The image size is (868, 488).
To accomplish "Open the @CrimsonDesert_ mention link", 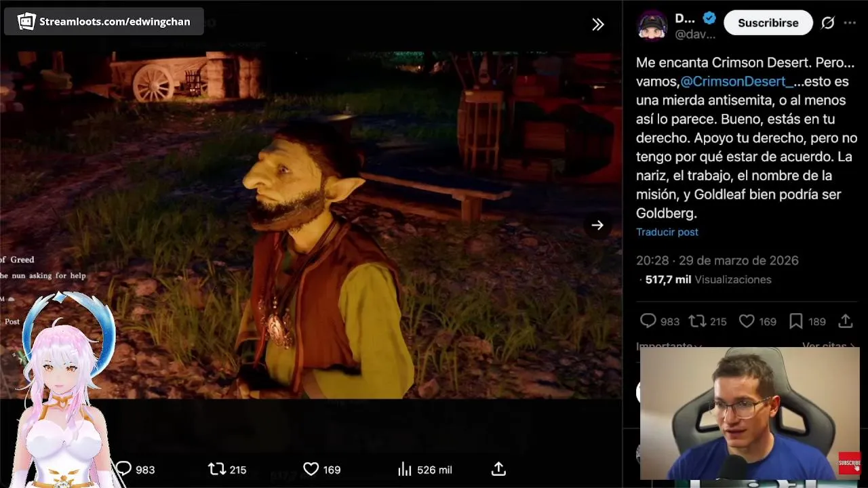I will 736,81.
